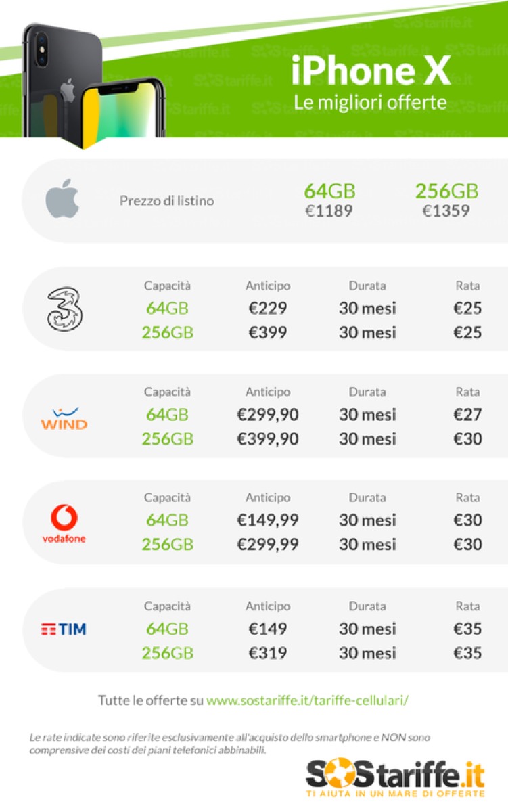This screenshot has height=812, width=508.
Task: Click Vodafone 64GB anticipo €149,99
Action: coord(268,520)
